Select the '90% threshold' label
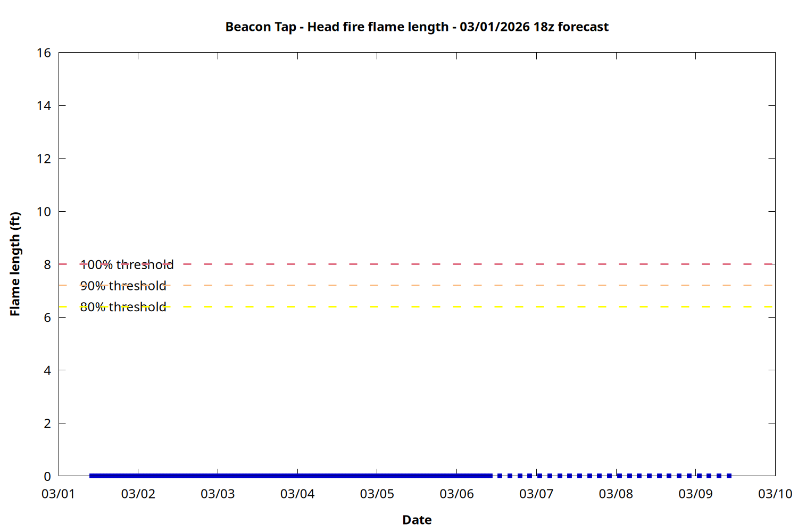Screen dimensions: 798x532 123,286
